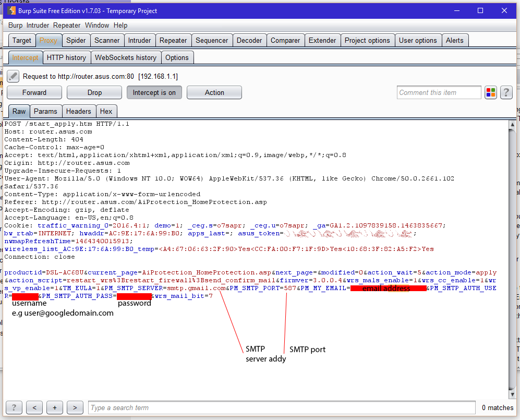Switch to the Params request view
The height and width of the screenshot is (420, 520).
click(45, 112)
